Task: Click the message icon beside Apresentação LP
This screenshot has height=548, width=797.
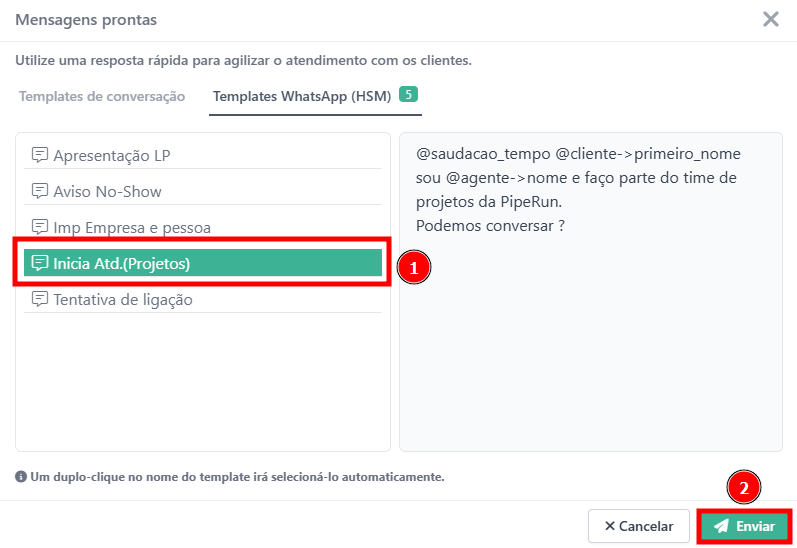Action: tap(40, 155)
